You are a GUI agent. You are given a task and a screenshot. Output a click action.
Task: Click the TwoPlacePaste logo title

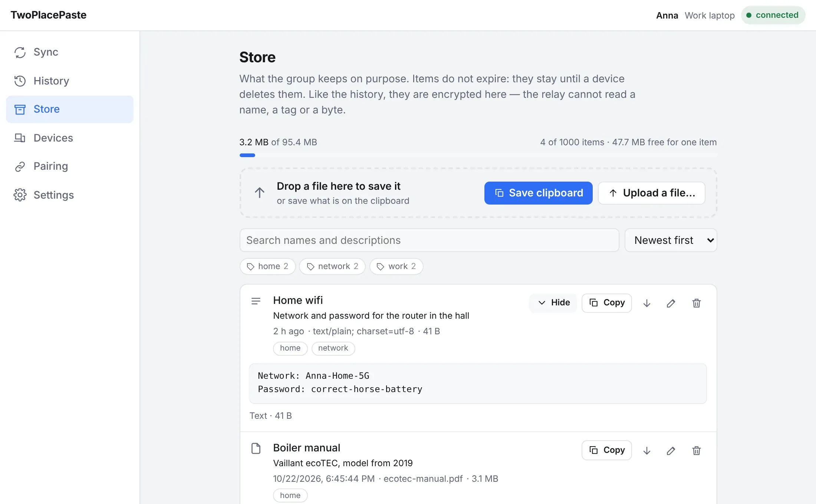(x=49, y=15)
